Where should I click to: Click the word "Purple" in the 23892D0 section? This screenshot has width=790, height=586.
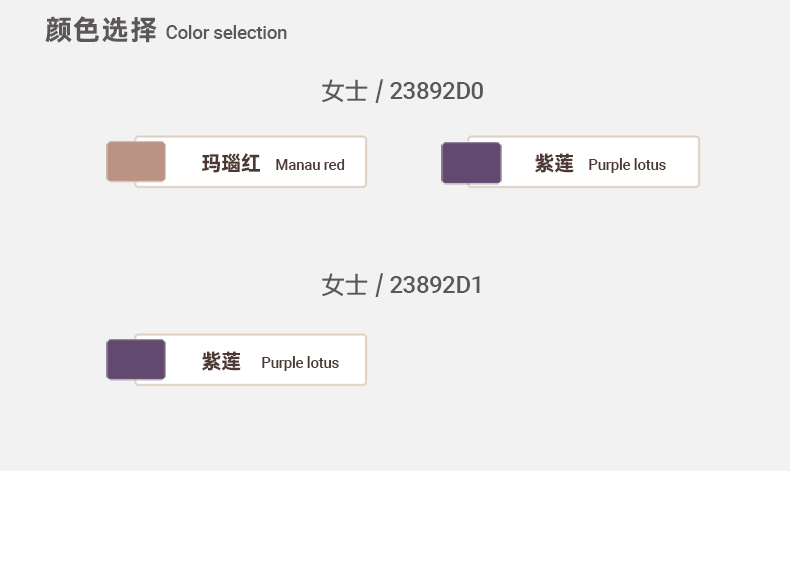click(x=609, y=165)
